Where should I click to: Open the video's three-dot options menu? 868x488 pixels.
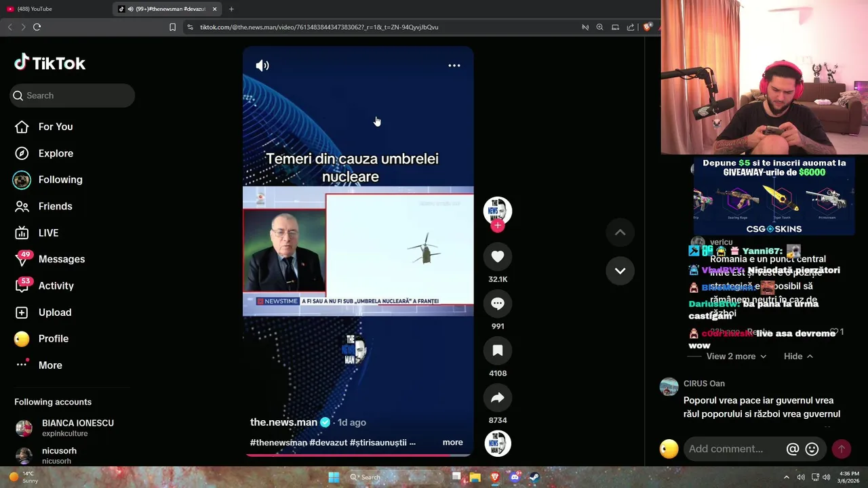454,66
